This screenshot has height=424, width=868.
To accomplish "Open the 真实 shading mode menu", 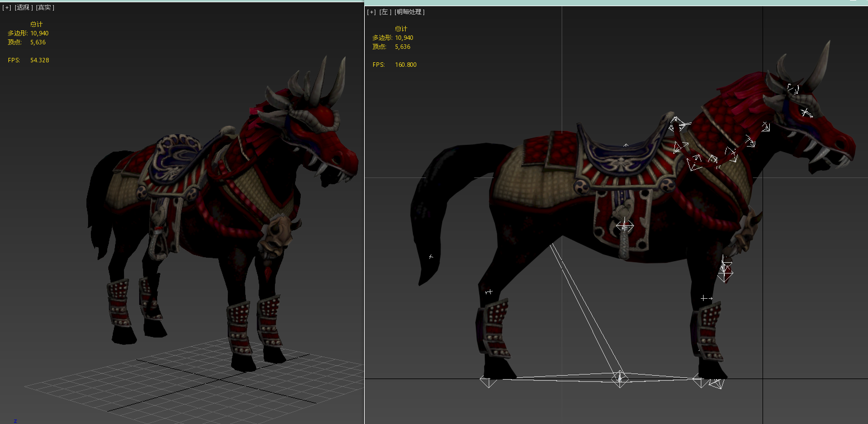I will pos(45,8).
